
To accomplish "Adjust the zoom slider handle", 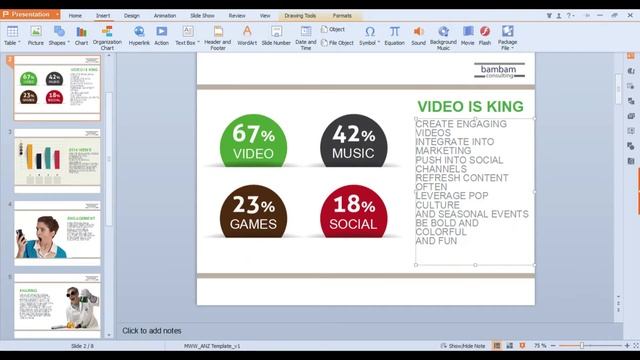I will click(x=582, y=346).
